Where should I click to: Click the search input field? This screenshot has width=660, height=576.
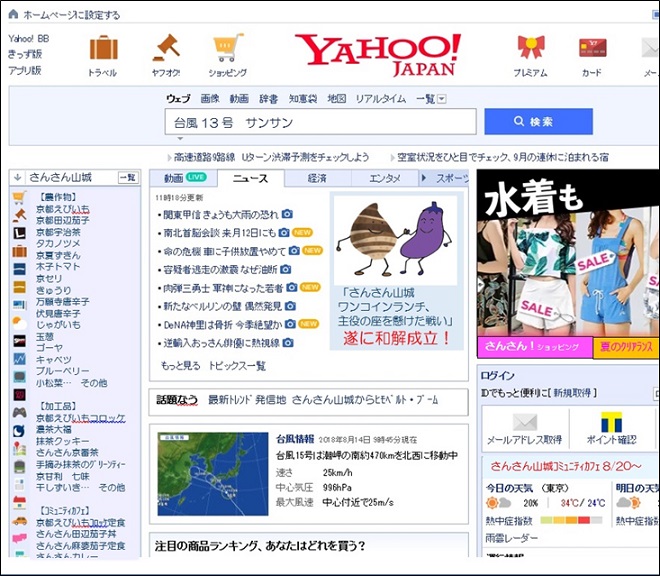pos(320,122)
